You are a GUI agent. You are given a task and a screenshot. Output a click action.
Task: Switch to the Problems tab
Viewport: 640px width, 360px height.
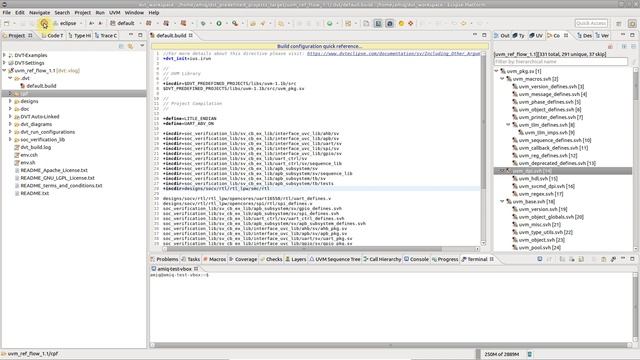164,259
